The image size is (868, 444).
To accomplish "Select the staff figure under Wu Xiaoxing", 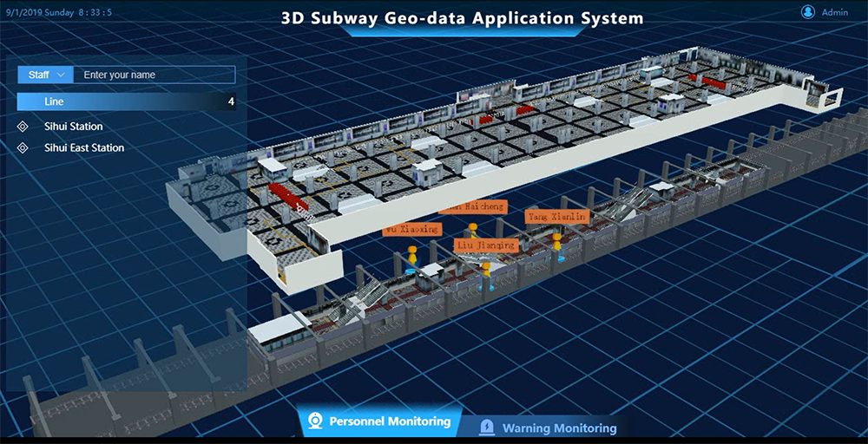I will pos(411,258).
